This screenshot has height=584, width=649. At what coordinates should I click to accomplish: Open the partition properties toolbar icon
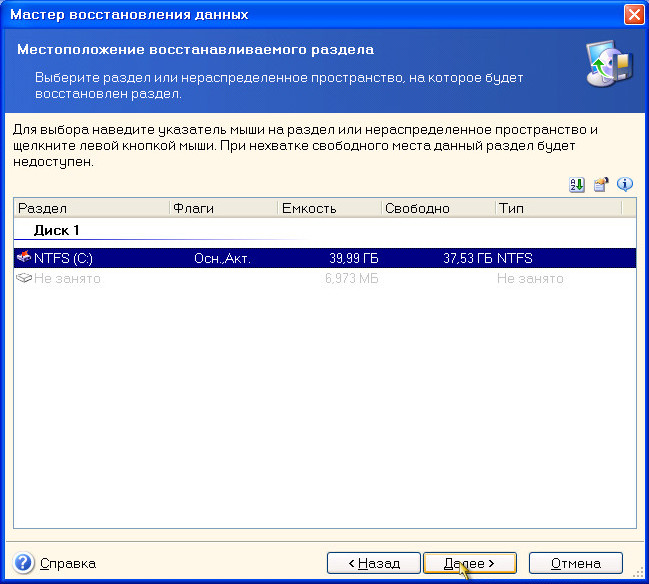[601, 185]
